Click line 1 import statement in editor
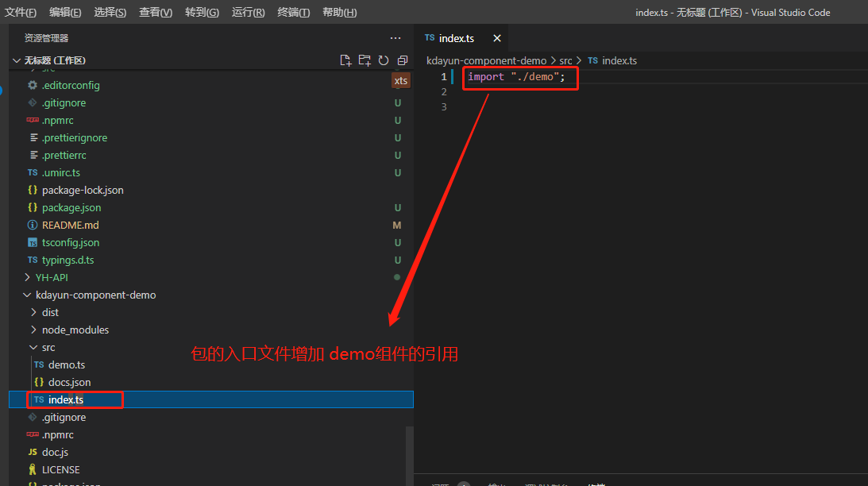This screenshot has height=486, width=868. click(x=516, y=77)
